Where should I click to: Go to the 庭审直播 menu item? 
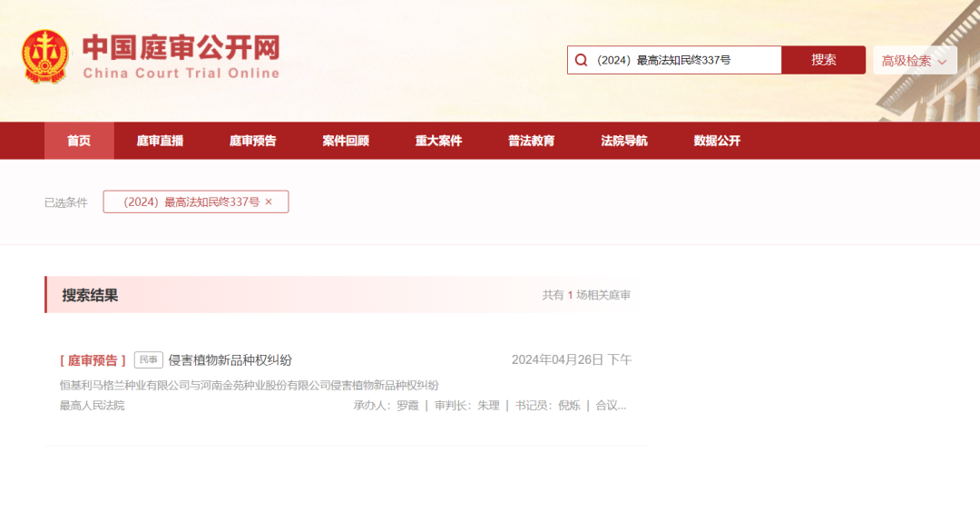pos(160,141)
